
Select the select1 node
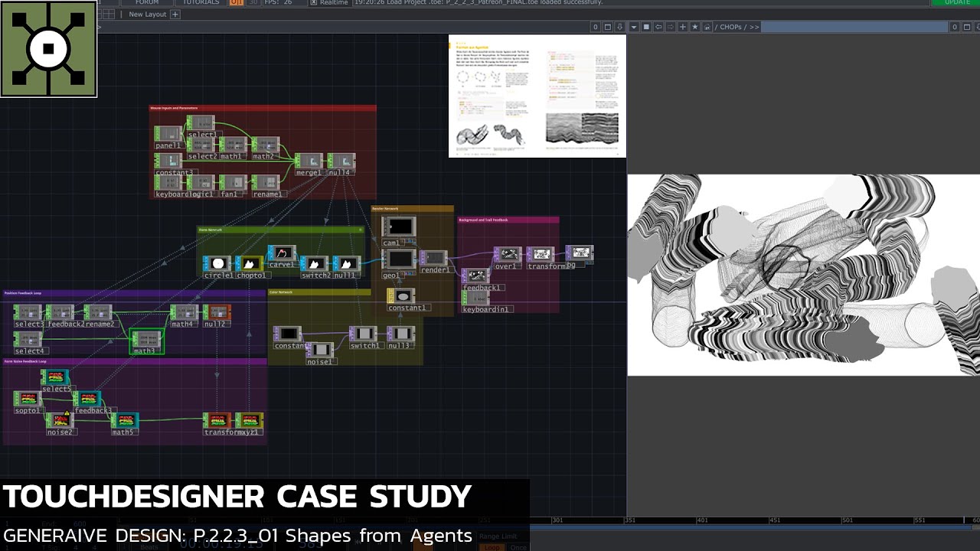(201, 124)
